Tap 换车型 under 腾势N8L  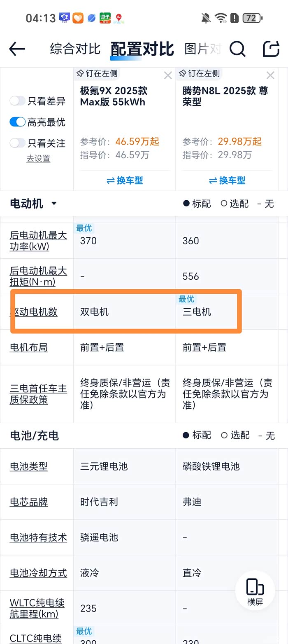click(227, 180)
